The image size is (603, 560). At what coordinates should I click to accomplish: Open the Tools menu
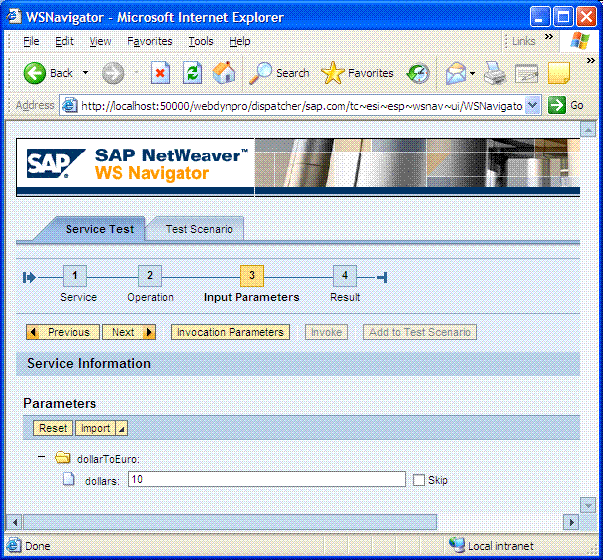coord(201,41)
